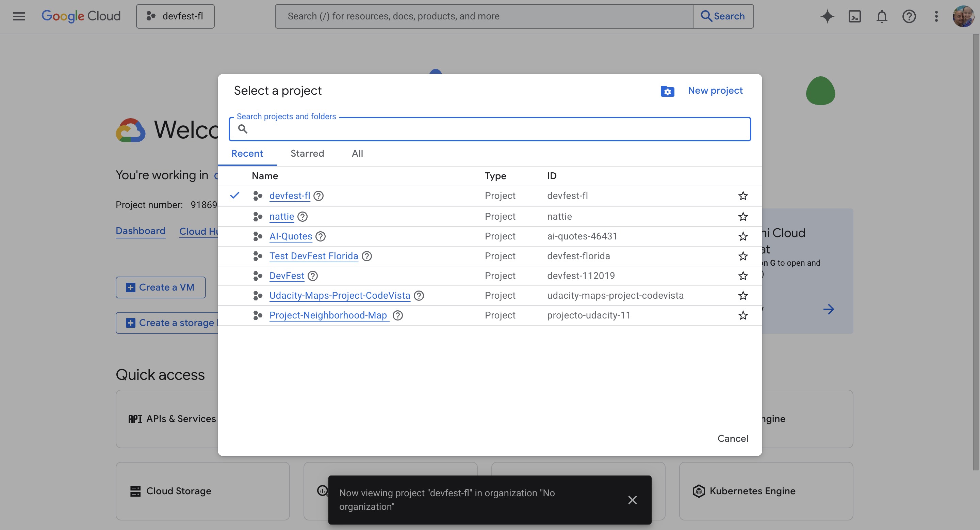Switch to the All tab
Image resolution: width=980 pixels, height=530 pixels.
pos(357,153)
